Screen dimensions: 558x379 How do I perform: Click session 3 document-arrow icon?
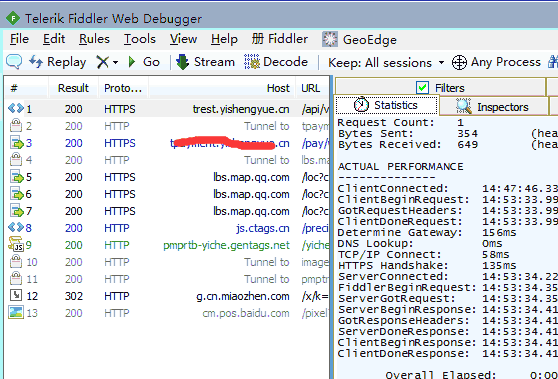click(16, 143)
